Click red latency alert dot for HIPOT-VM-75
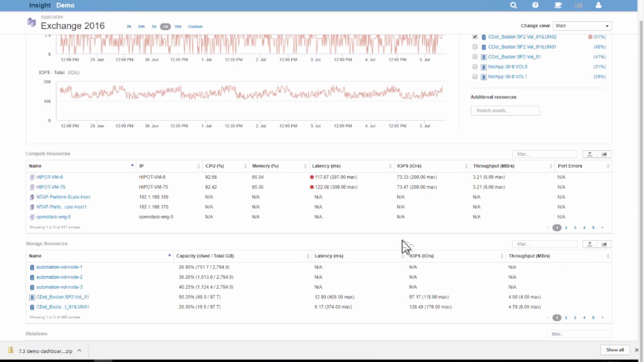The height and width of the screenshot is (362, 644). [312, 187]
